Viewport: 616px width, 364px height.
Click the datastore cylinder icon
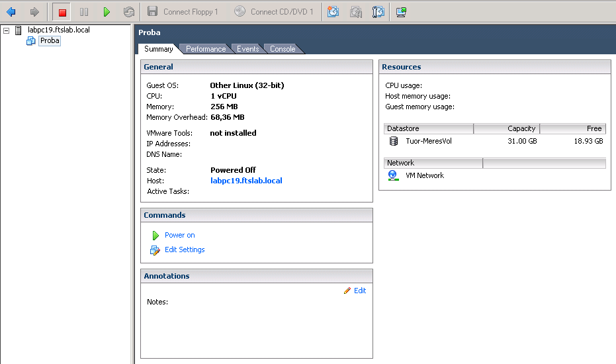tap(393, 141)
